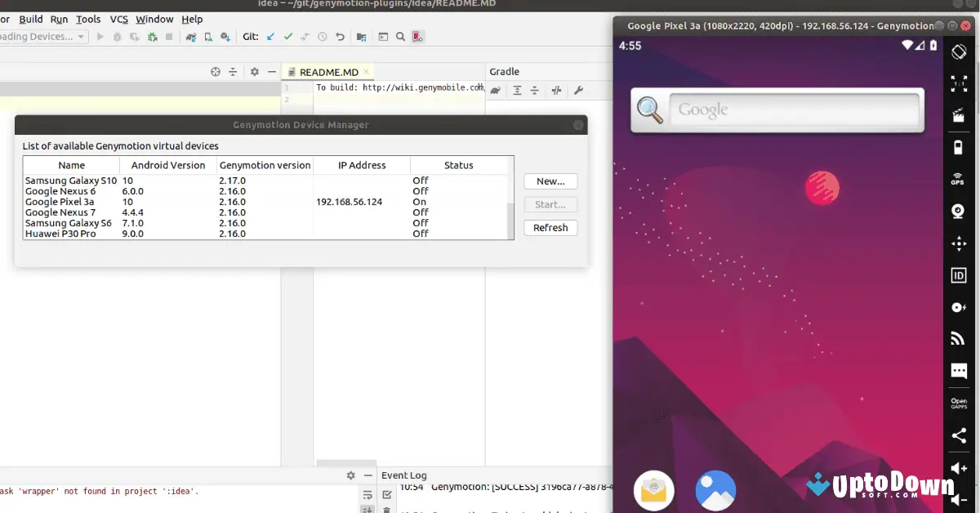Image resolution: width=980 pixels, height=513 pixels.
Task: Start debugging with the bug icon
Action: click(116, 36)
